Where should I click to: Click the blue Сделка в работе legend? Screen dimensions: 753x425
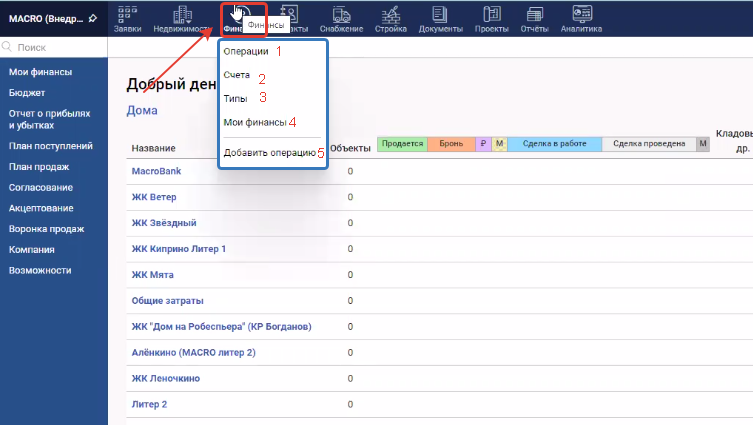(554, 145)
